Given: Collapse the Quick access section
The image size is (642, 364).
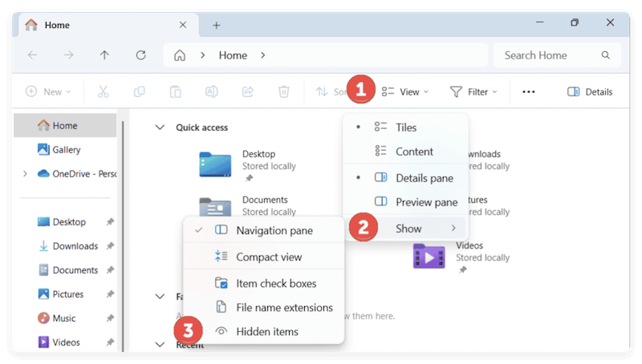Looking at the screenshot, I should 160,127.
